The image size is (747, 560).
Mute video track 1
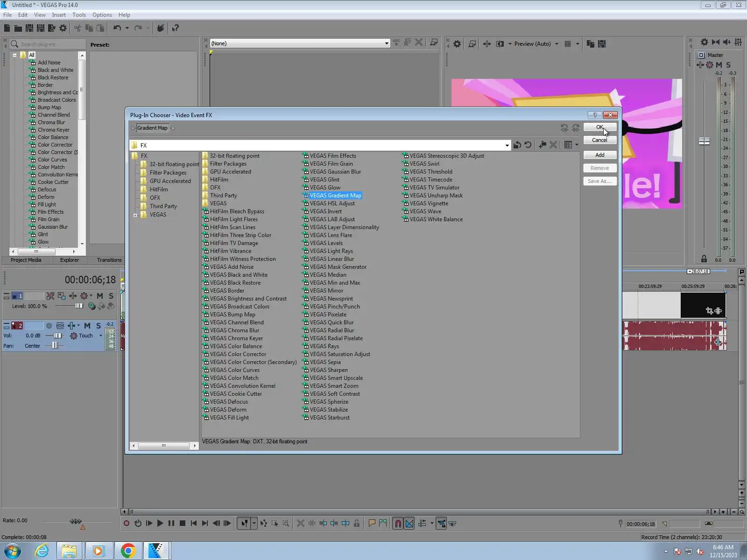(99, 296)
